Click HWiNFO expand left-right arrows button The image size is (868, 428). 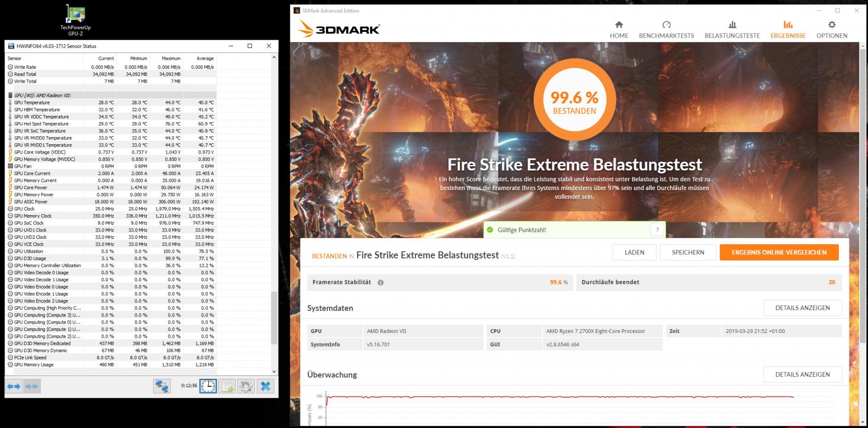pyautogui.click(x=14, y=386)
